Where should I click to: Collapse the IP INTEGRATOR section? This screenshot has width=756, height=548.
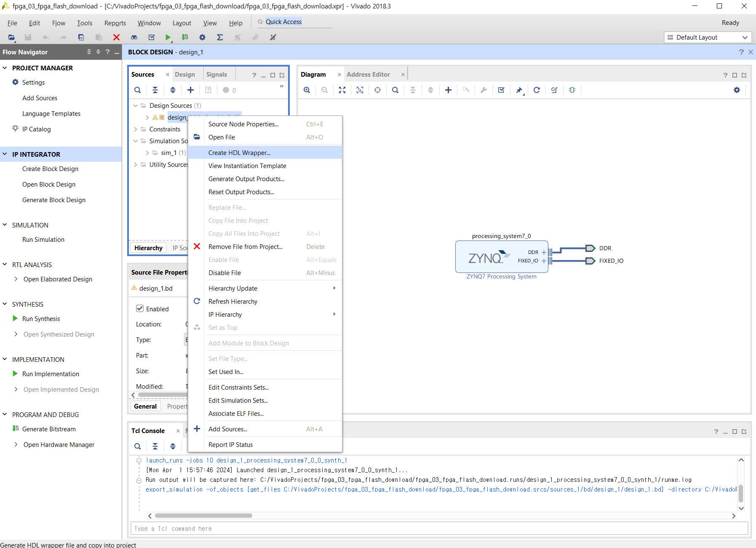coord(5,154)
